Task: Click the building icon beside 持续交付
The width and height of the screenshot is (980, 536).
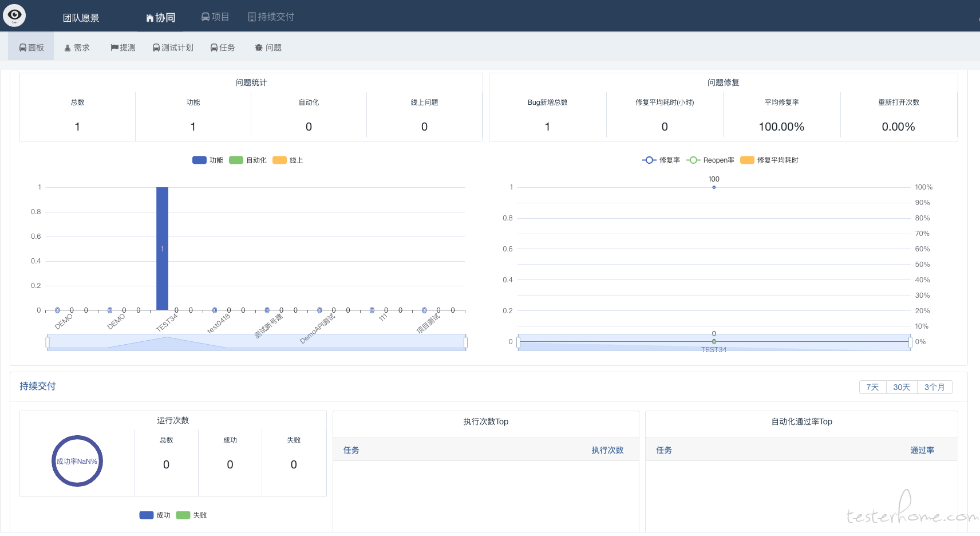Action: [252, 17]
